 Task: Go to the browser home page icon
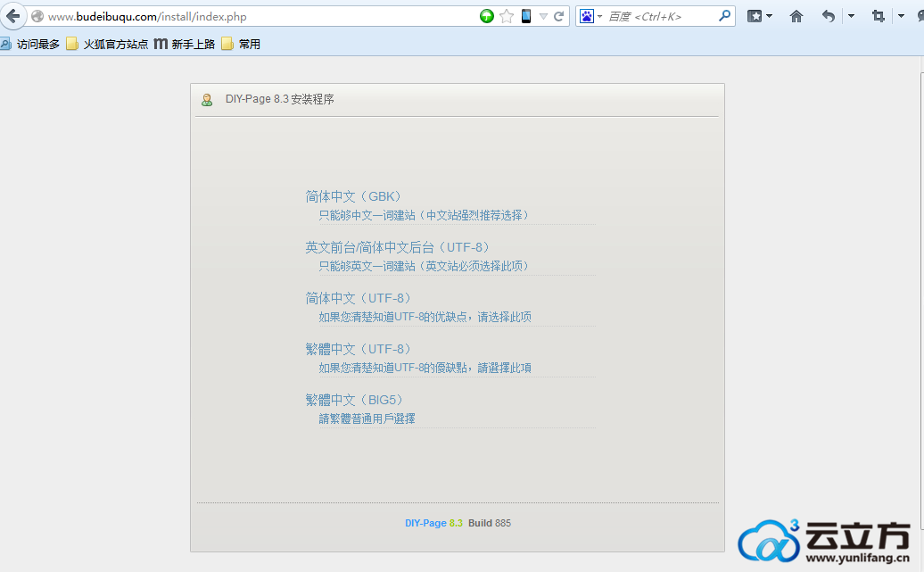tap(796, 17)
